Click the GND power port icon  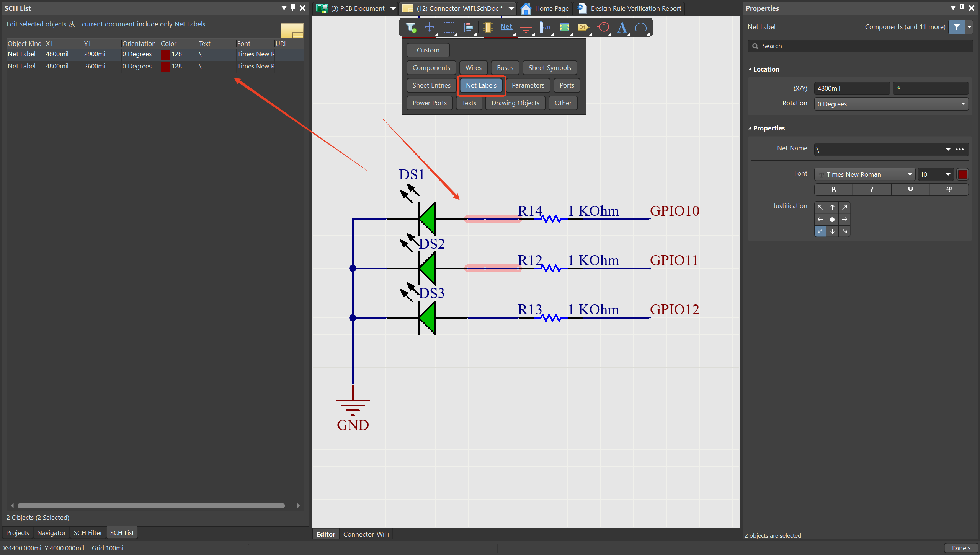[526, 27]
